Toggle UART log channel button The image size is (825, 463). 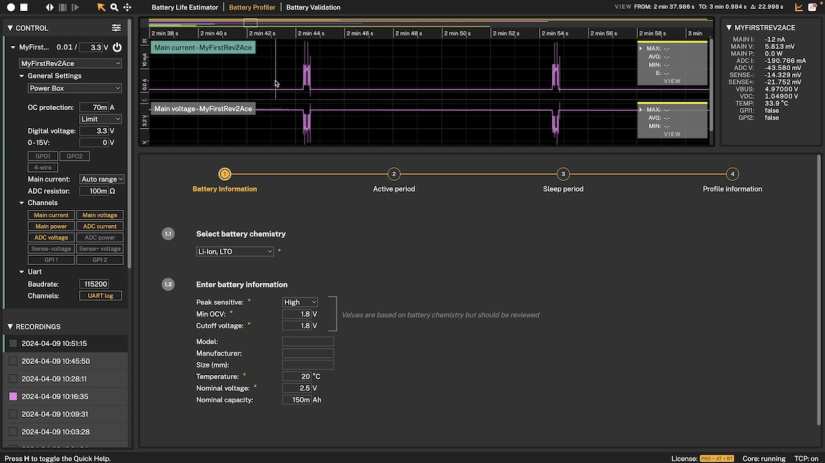pos(100,296)
